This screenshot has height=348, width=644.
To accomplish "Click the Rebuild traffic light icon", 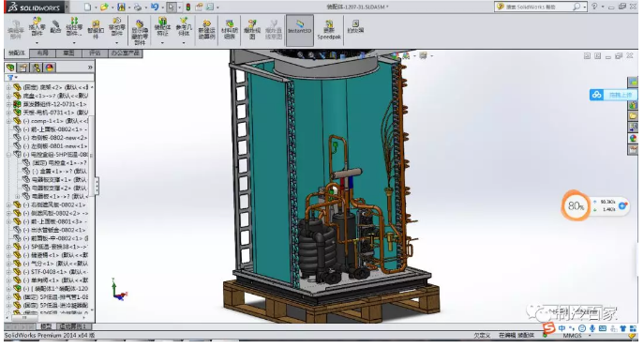I will 188,7.
